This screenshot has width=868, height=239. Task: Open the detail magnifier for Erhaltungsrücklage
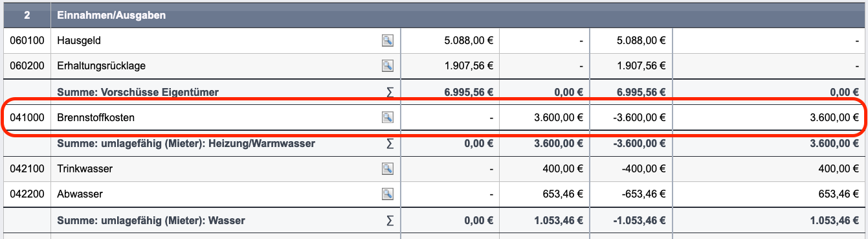coord(387,65)
